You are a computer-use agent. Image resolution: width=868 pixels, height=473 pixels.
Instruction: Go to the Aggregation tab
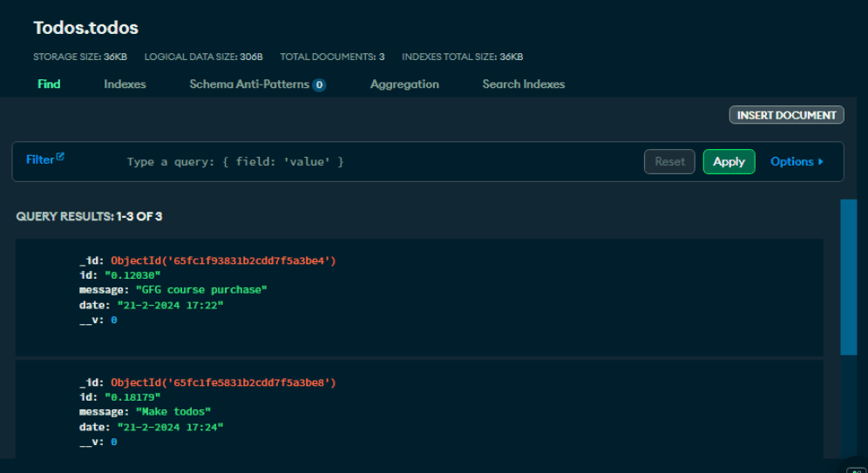404,84
